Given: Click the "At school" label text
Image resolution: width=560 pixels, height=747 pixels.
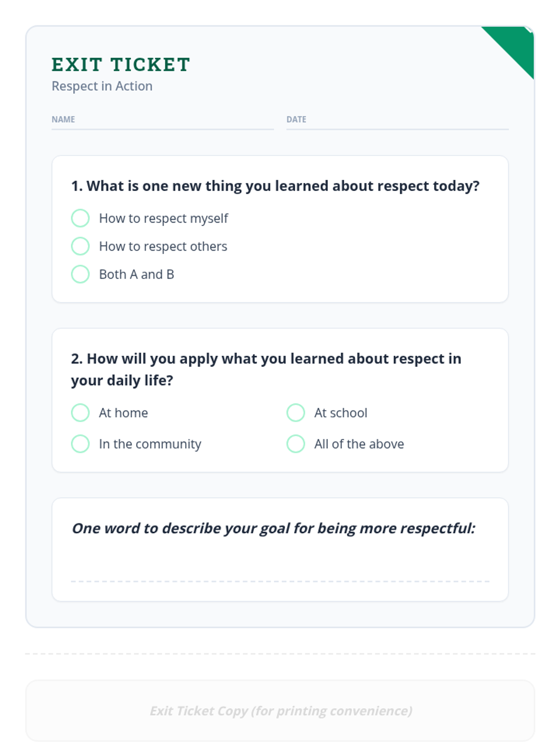Looking at the screenshot, I should click(x=341, y=413).
